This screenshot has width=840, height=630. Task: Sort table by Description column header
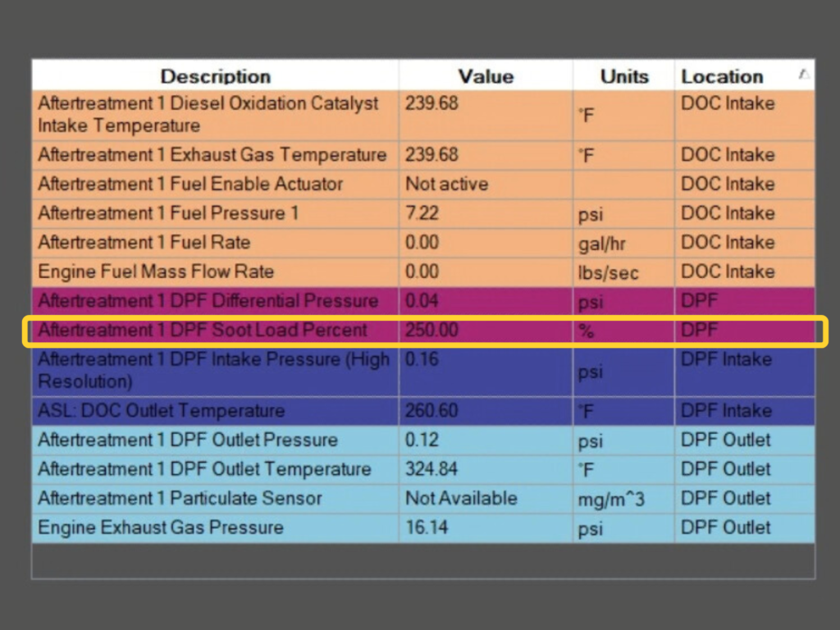(x=215, y=76)
